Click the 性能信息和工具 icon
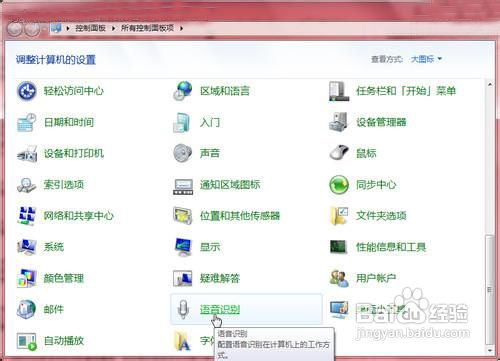 click(x=338, y=247)
